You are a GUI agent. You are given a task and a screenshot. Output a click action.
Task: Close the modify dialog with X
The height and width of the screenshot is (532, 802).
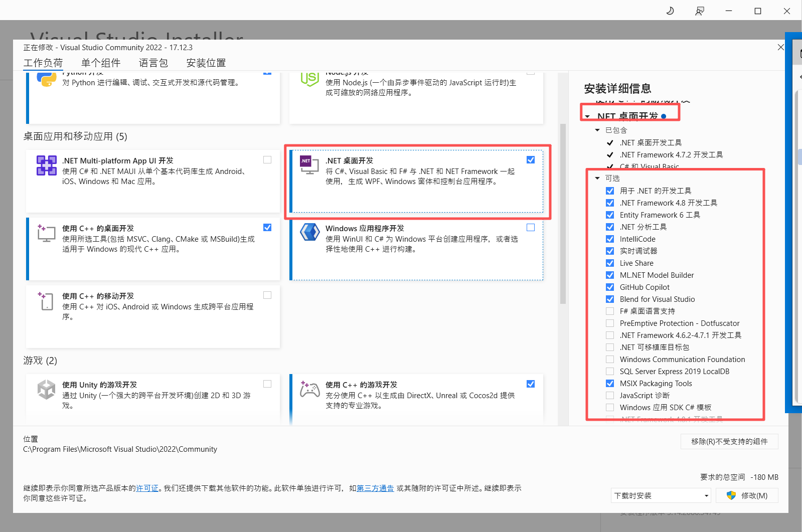[780, 47]
